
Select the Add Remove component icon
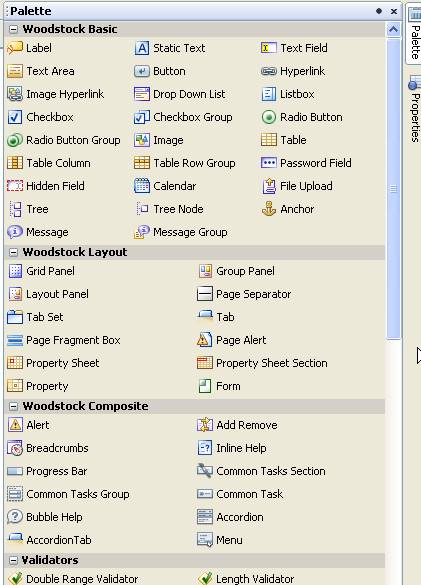pyautogui.click(x=205, y=425)
